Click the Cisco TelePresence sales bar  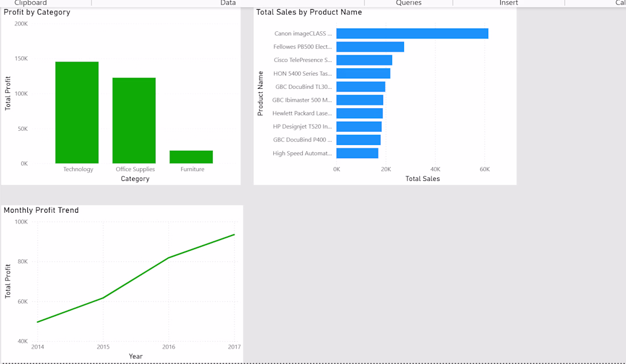pyautogui.click(x=364, y=60)
